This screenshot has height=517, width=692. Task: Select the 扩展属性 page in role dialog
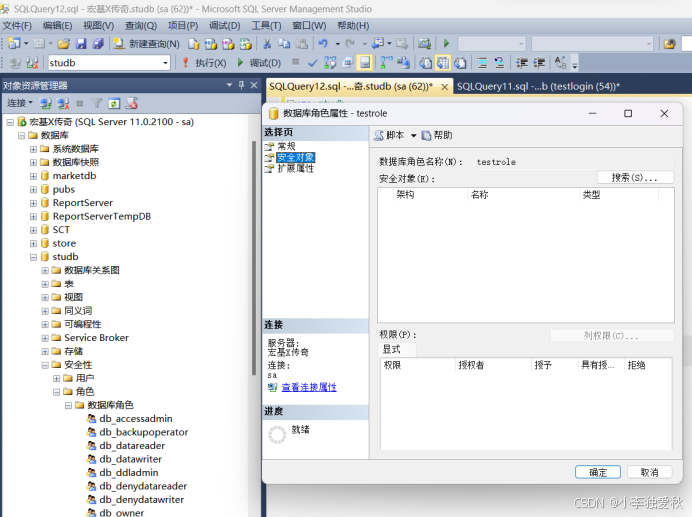[296, 169]
